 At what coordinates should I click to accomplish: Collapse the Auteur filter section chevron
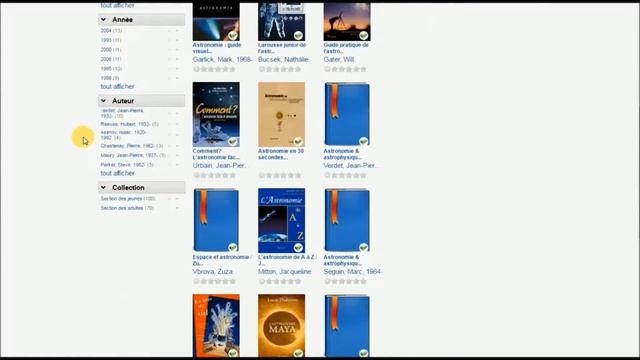104,101
